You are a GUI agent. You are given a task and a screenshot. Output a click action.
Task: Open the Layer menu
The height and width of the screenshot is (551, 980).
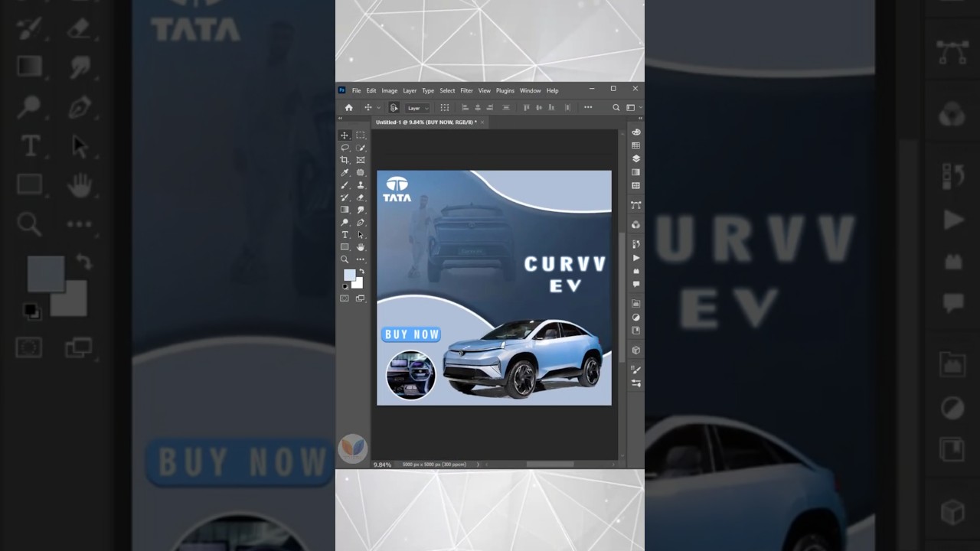[x=410, y=90]
